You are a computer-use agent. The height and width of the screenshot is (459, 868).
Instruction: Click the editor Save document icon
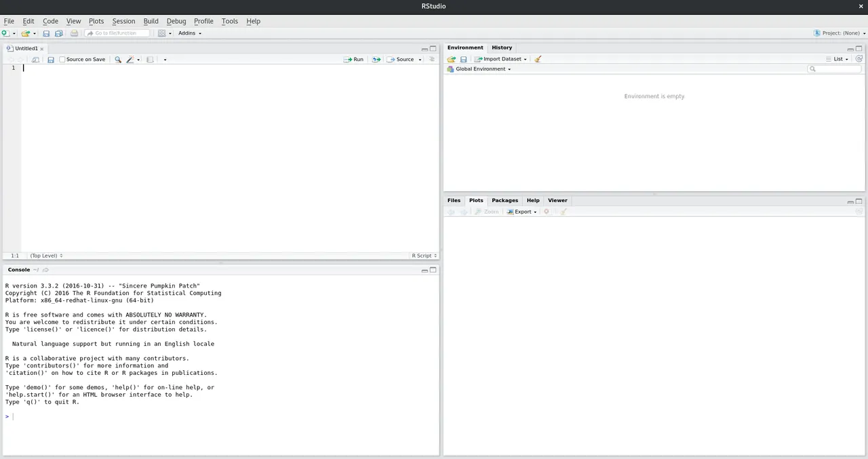(x=50, y=60)
